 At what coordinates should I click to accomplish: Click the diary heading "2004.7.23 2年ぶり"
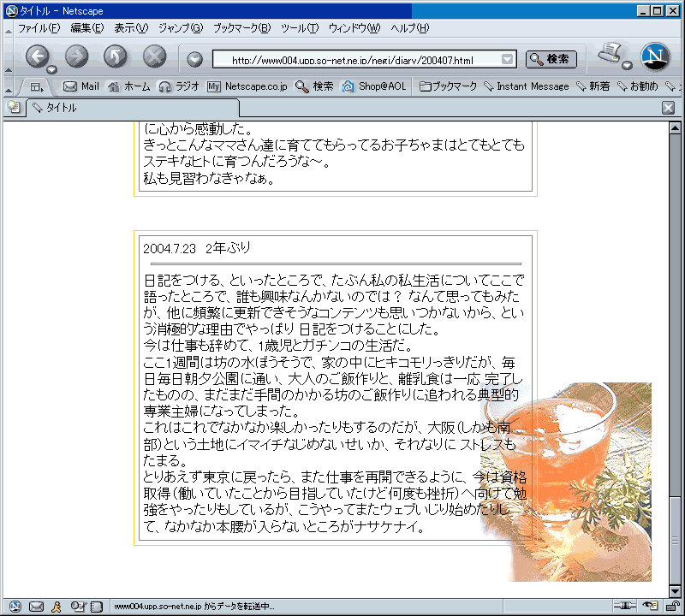(197, 248)
